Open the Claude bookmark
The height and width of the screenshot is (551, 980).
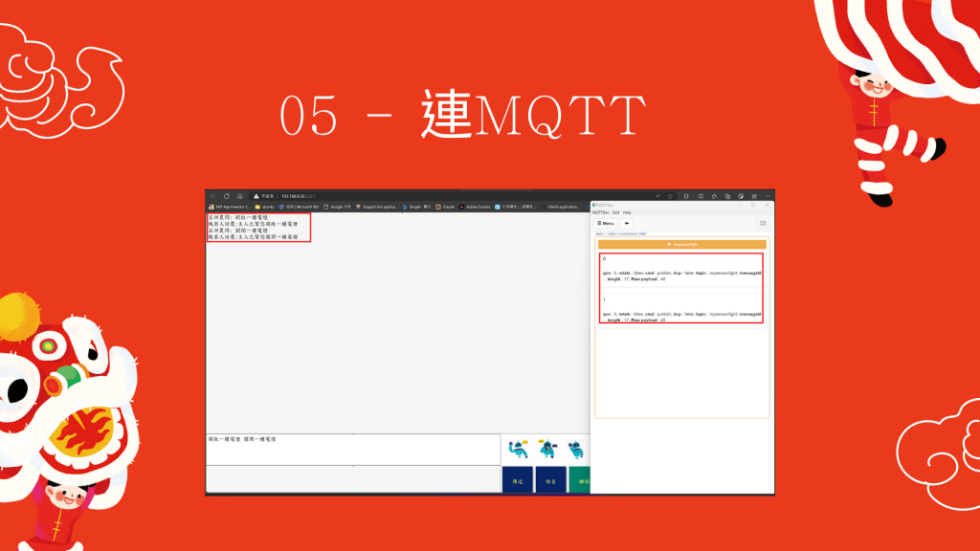pyautogui.click(x=445, y=207)
